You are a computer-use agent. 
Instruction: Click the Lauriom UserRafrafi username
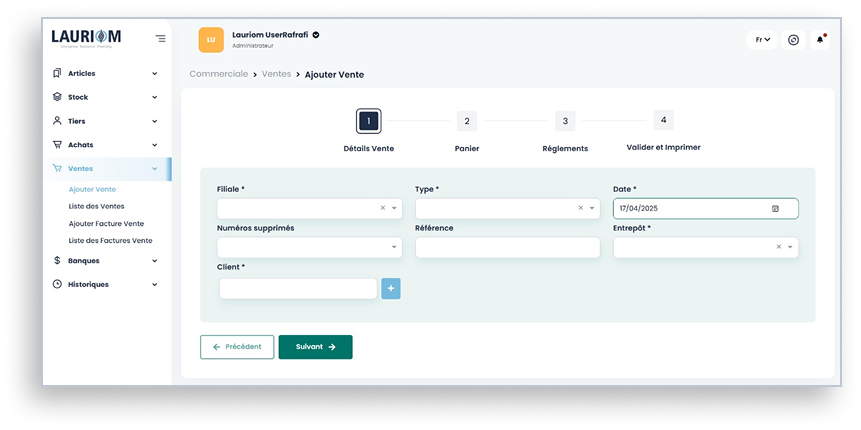(x=271, y=35)
